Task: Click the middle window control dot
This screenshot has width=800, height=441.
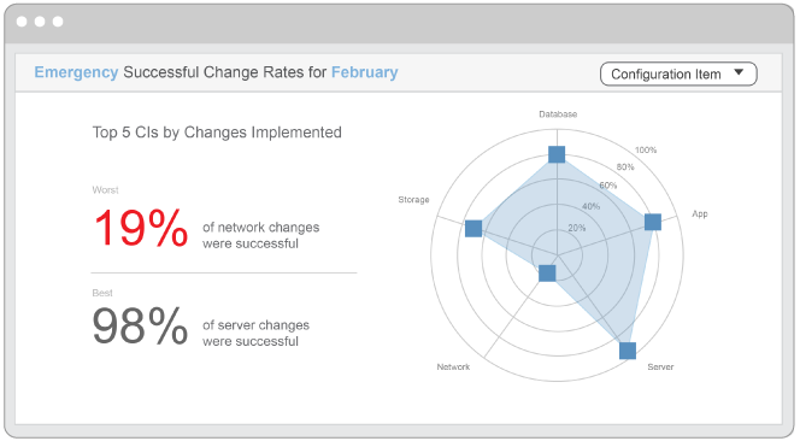Action: pyautogui.click(x=39, y=21)
